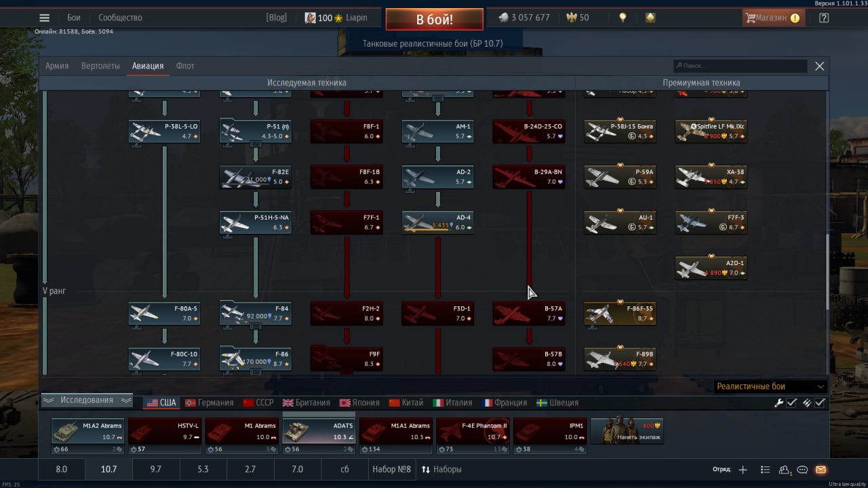Open the lightbulb hints icon
868x488 pixels.
pyautogui.click(x=623, y=18)
